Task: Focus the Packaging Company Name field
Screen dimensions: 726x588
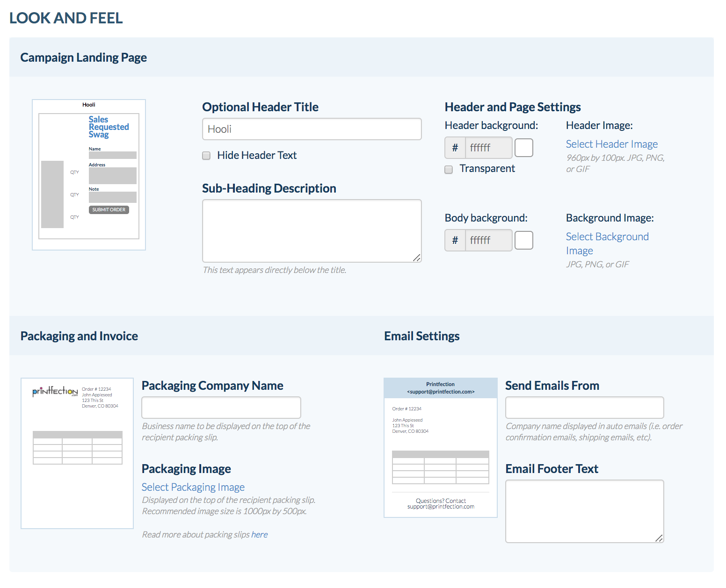Action: (x=221, y=408)
